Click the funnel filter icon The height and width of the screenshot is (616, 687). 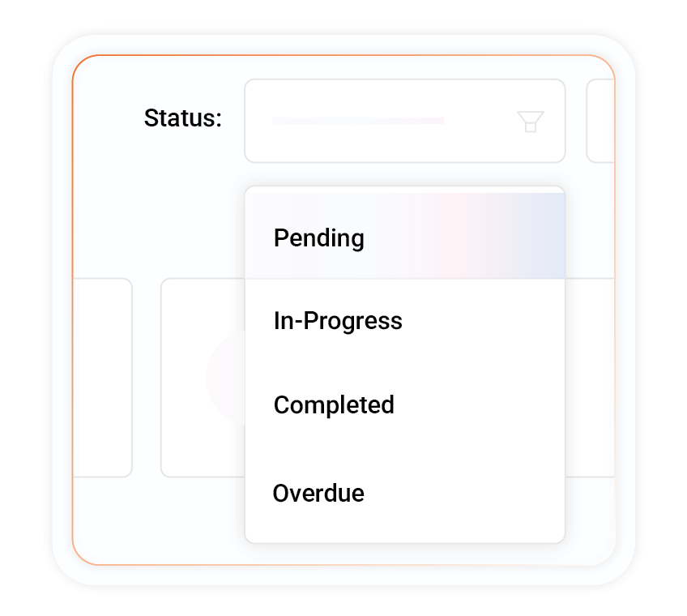530,122
